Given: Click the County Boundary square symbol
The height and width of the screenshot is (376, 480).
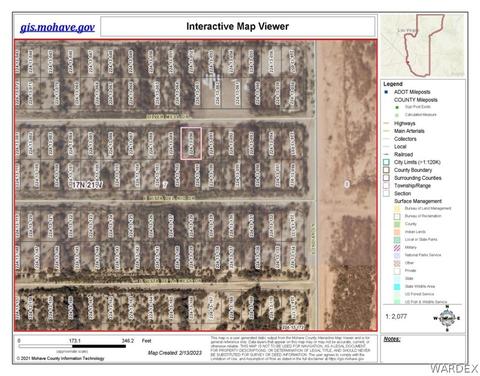Looking at the screenshot, I should (386, 170).
